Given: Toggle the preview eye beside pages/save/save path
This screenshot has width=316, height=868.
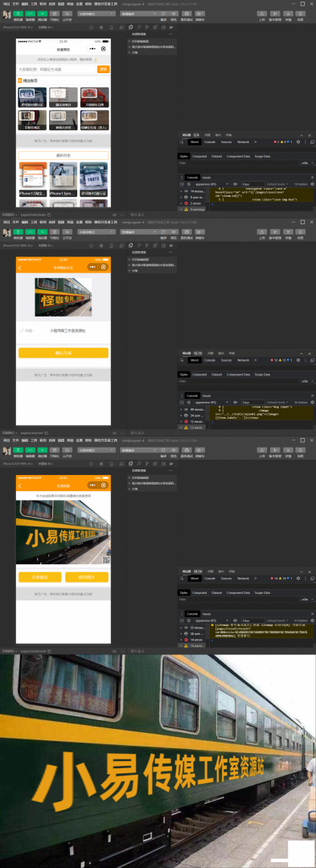Looking at the screenshot, I should [114, 432].
